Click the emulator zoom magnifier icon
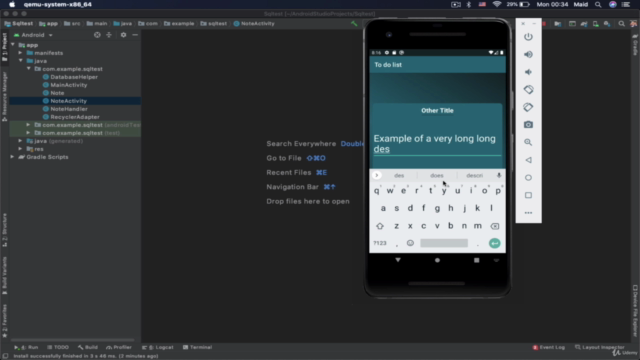The height and width of the screenshot is (360, 640). [x=528, y=142]
